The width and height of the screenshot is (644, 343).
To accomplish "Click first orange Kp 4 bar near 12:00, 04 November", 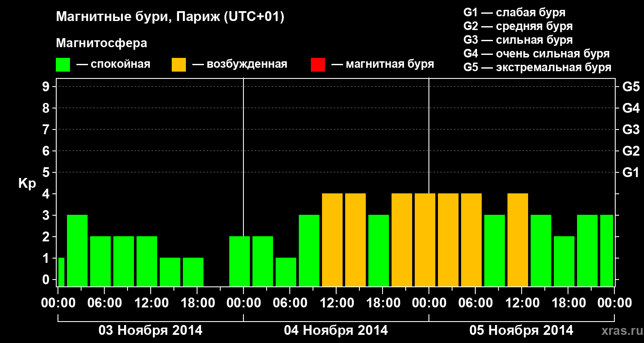I will pyautogui.click(x=332, y=240).
